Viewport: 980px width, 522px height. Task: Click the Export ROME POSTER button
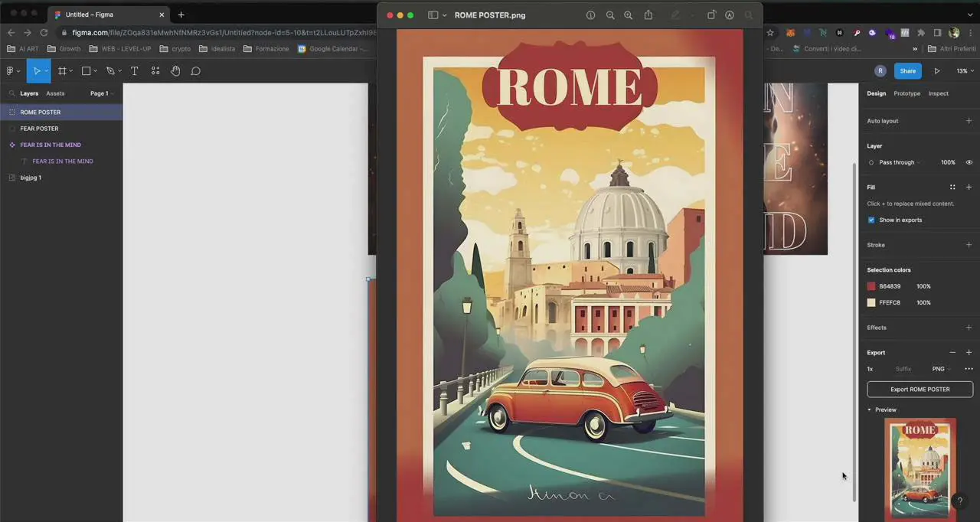(x=920, y=390)
